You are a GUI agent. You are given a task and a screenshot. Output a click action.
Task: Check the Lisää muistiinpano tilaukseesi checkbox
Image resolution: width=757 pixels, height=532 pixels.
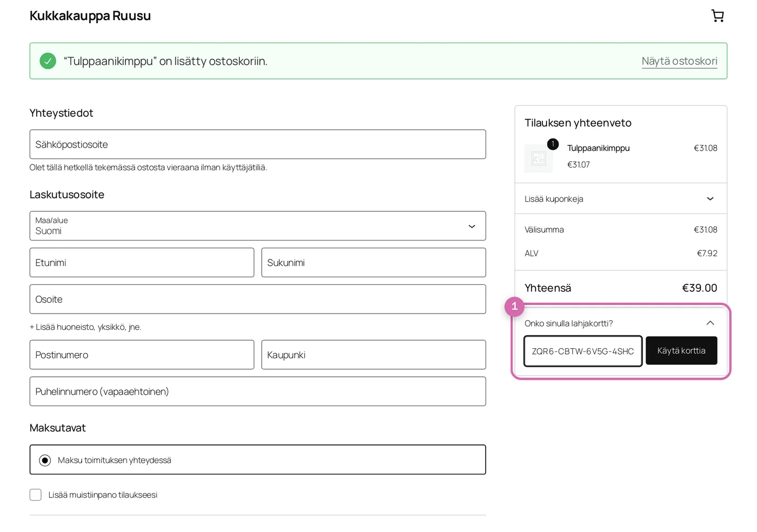(x=36, y=495)
